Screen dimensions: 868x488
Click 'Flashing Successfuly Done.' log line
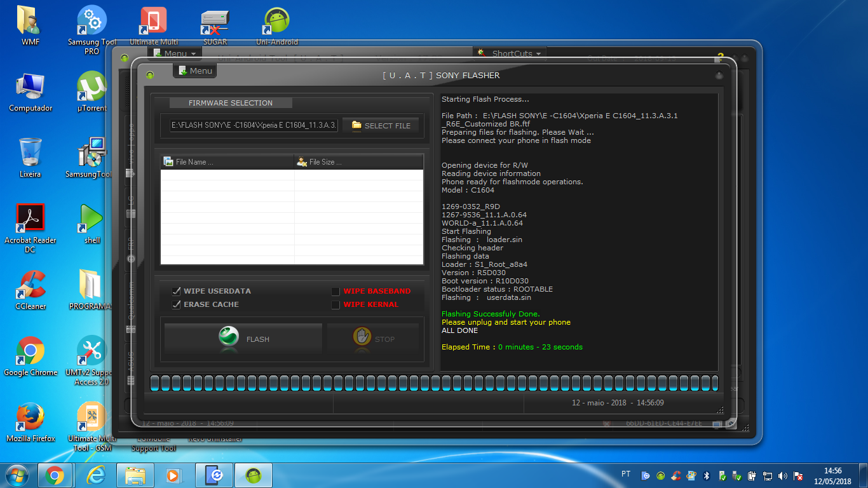coord(491,314)
